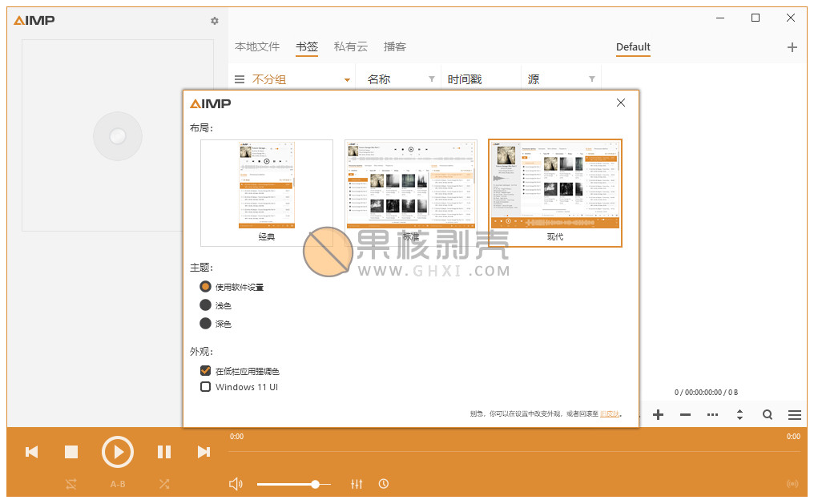Open playlist search magnifier

pyautogui.click(x=768, y=415)
